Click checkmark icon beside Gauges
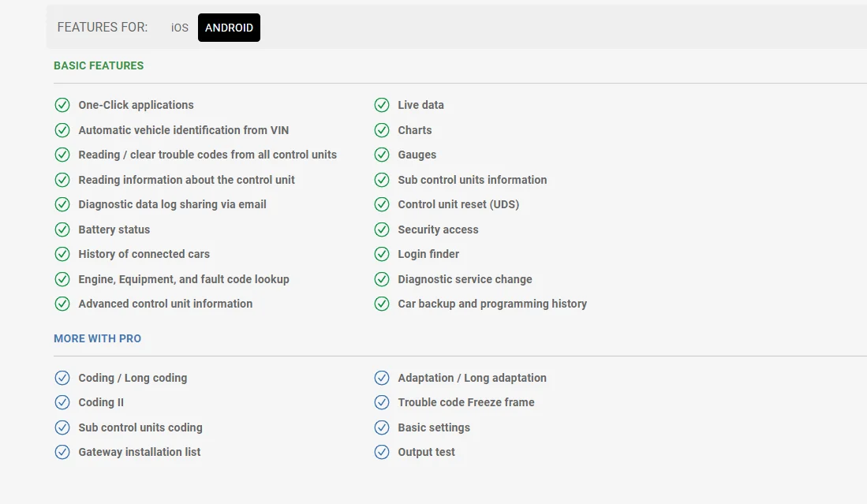The width and height of the screenshot is (867, 504). [382, 155]
